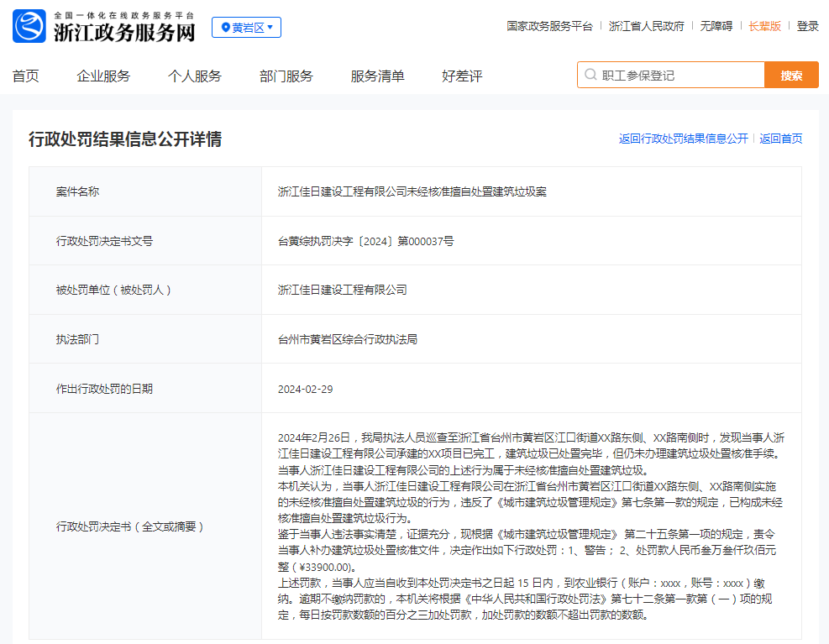The height and width of the screenshot is (644, 829).
Task: Click the orange 搜索 button
Action: coord(791,75)
